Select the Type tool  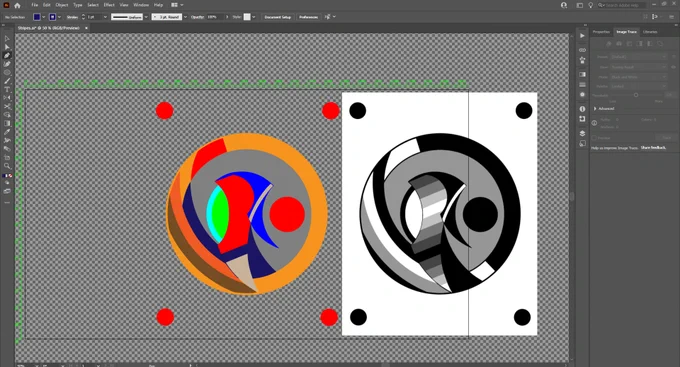coord(7,89)
